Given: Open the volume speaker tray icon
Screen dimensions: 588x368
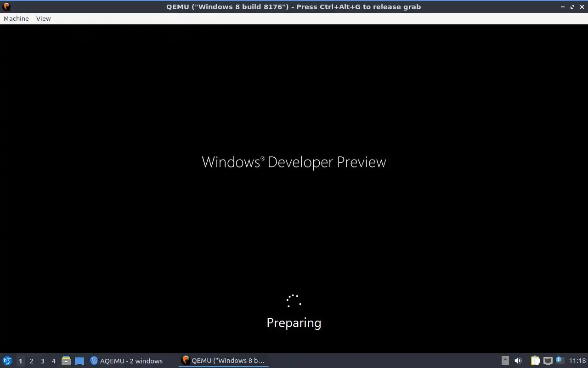Looking at the screenshot, I should click(518, 361).
